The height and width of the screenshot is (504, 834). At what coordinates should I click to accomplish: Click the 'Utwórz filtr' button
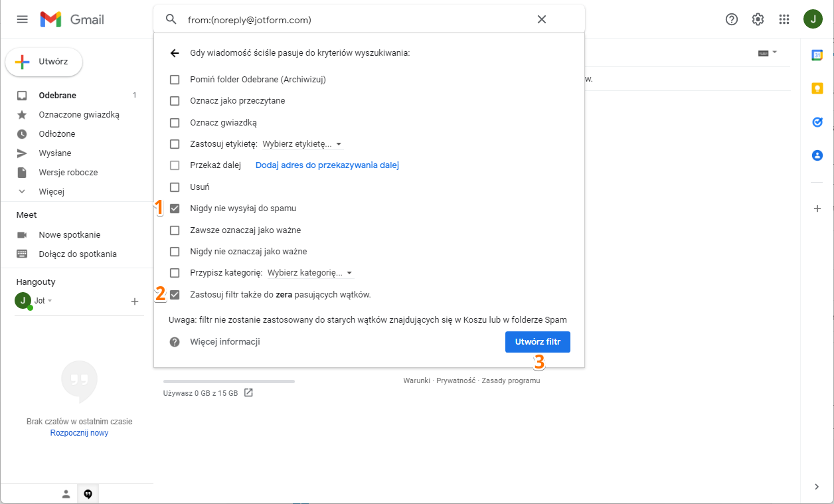pyautogui.click(x=537, y=341)
